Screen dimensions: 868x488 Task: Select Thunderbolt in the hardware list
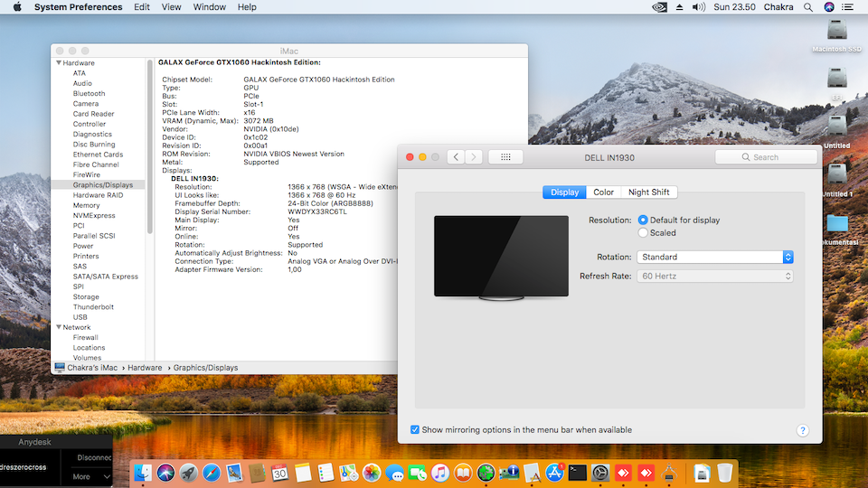click(93, 307)
